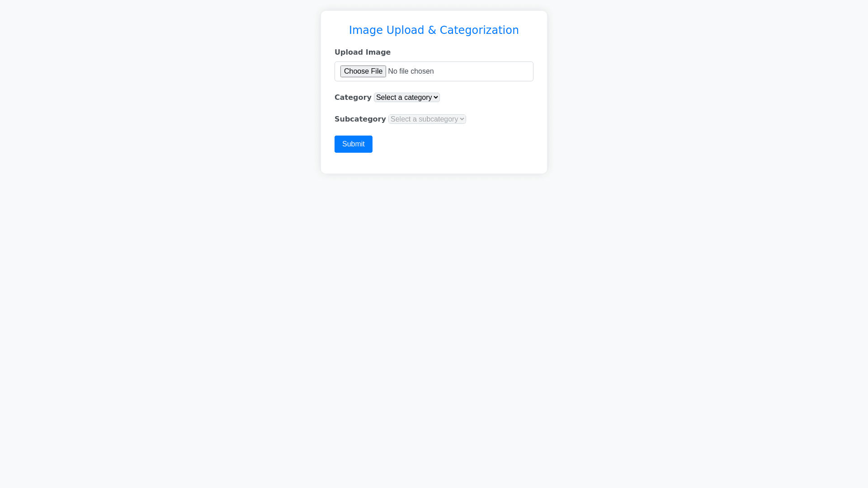Click the Image Upload & Categorization heading
The height and width of the screenshot is (488, 868).
(434, 30)
